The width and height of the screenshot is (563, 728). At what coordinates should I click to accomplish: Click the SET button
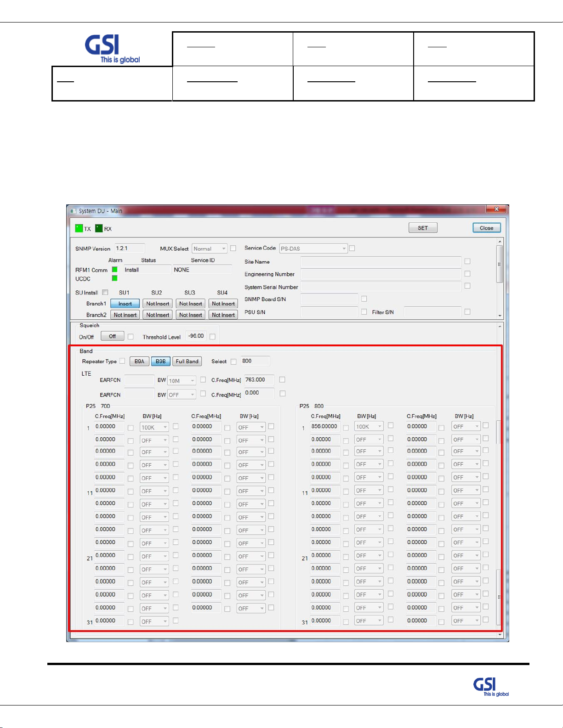[x=423, y=228]
